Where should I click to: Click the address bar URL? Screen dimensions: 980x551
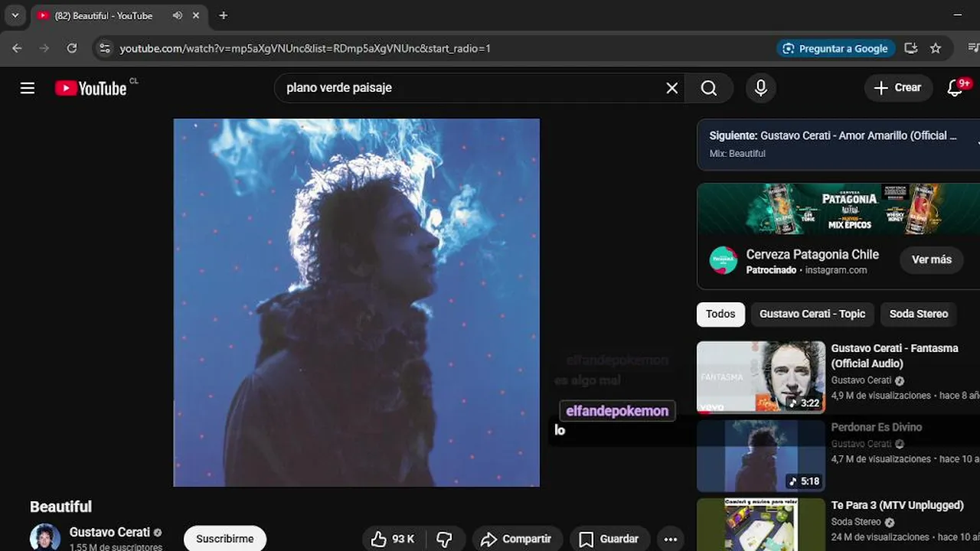pyautogui.click(x=305, y=48)
